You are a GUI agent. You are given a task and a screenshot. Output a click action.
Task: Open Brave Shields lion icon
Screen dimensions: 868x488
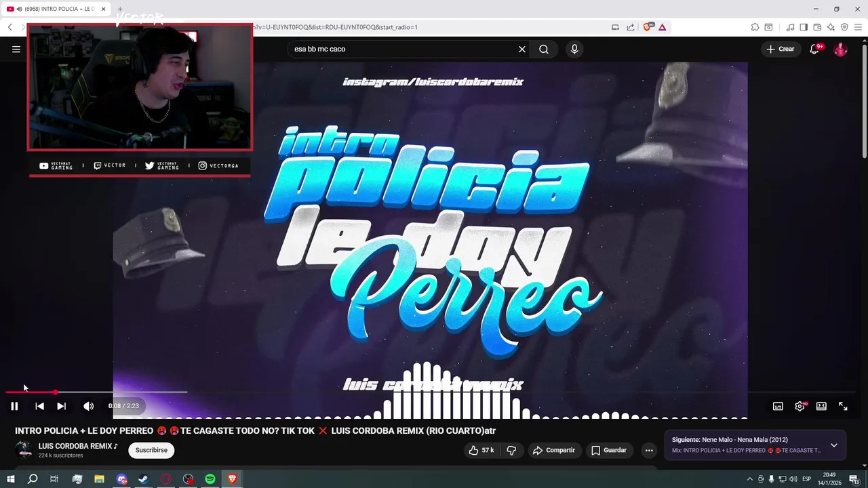[648, 27]
